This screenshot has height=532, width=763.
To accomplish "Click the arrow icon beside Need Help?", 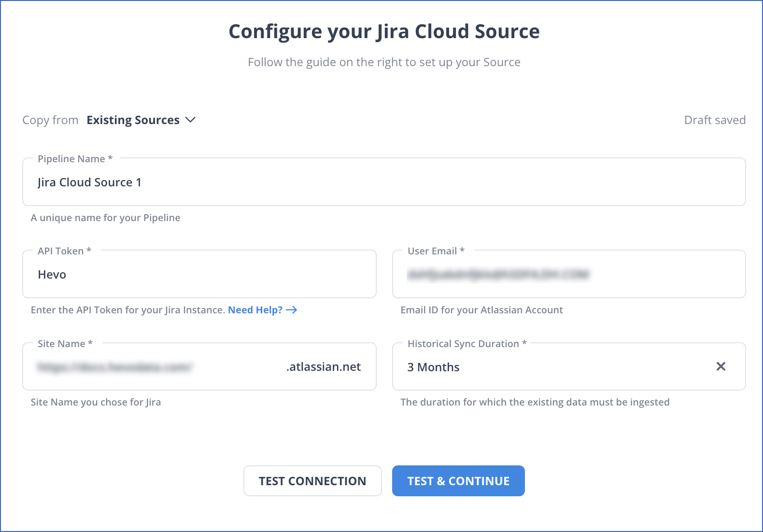I will point(291,310).
